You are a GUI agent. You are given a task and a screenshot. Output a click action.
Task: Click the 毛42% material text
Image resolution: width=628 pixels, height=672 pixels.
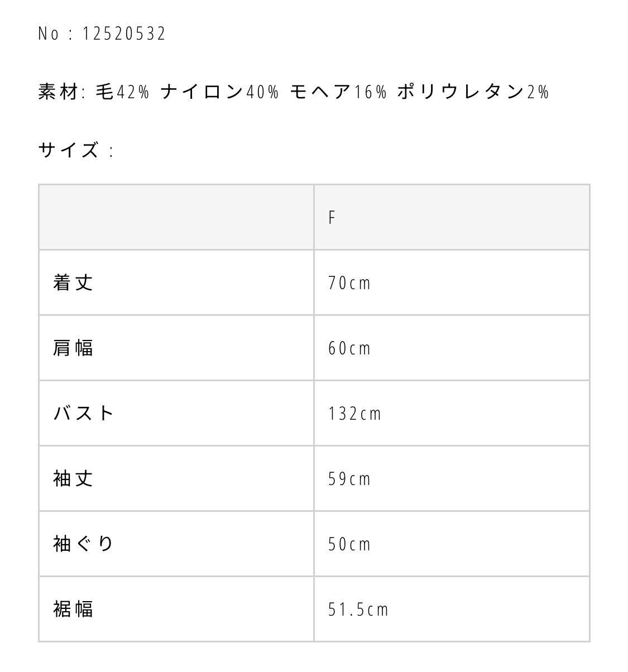click(122, 92)
